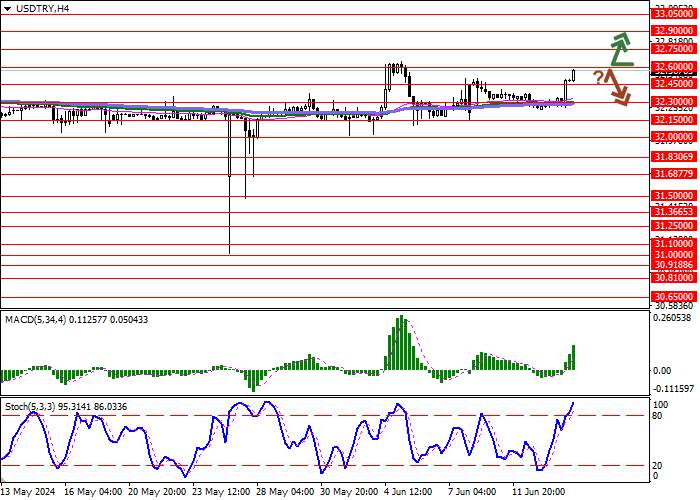Screen dimensions: 700x500
Task: Click the 23 May 12:00 time label
Action: [221, 492]
